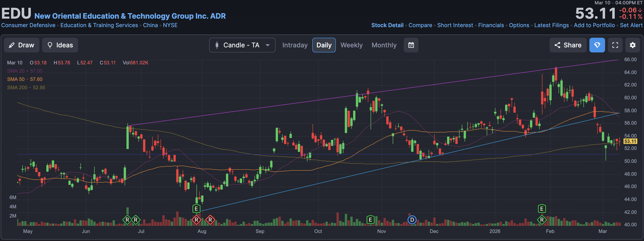Viewport: 644px width, 241px height.
Task: Switch to Weekly timeframe
Action: click(351, 45)
